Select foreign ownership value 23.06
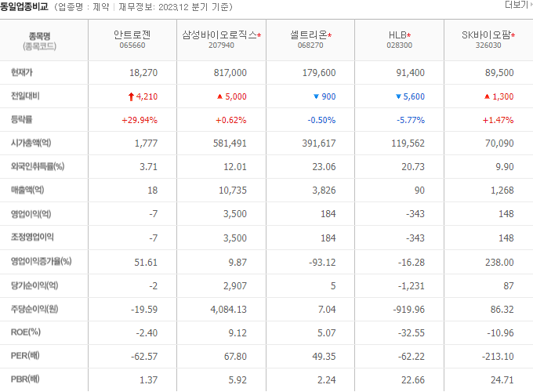The image size is (533, 392). pyautogui.click(x=324, y=167)
